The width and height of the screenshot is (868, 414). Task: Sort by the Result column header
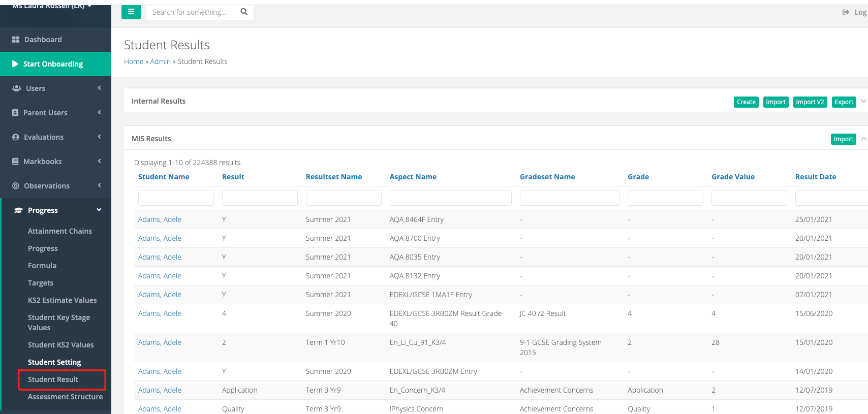[233, 177]
